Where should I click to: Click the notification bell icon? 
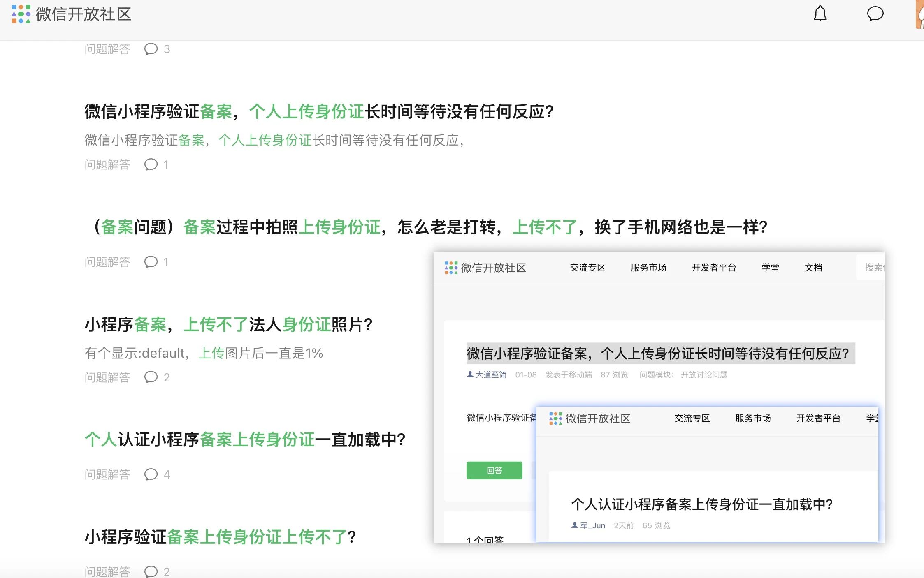[820, 14]
